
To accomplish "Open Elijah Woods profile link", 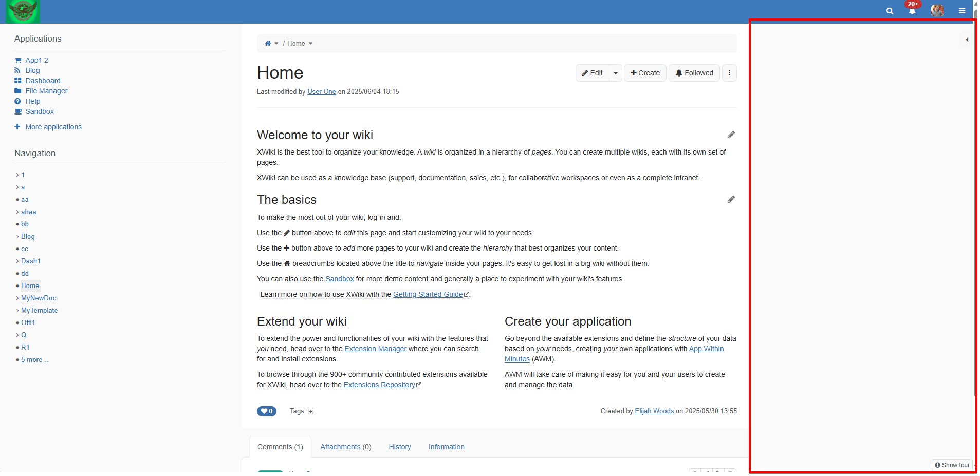I will point(654,411).
